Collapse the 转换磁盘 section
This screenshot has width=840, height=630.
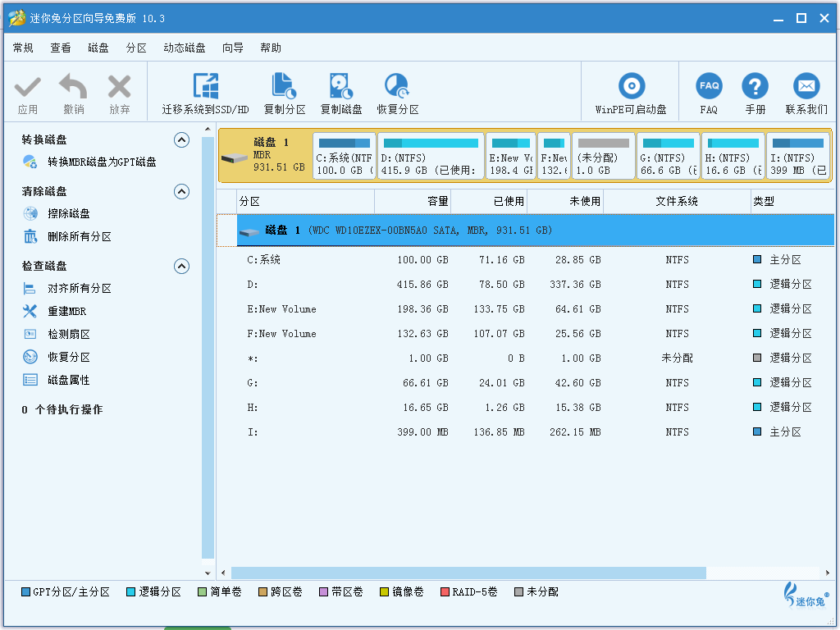click(x=182, y=140)
